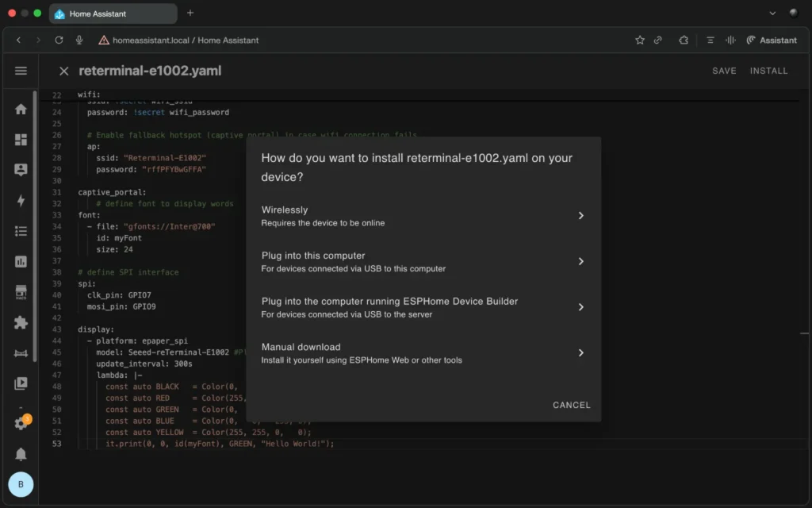Choose the Manual download option
Viewport: 812px width, 508px height.
(x=423, y=352)
